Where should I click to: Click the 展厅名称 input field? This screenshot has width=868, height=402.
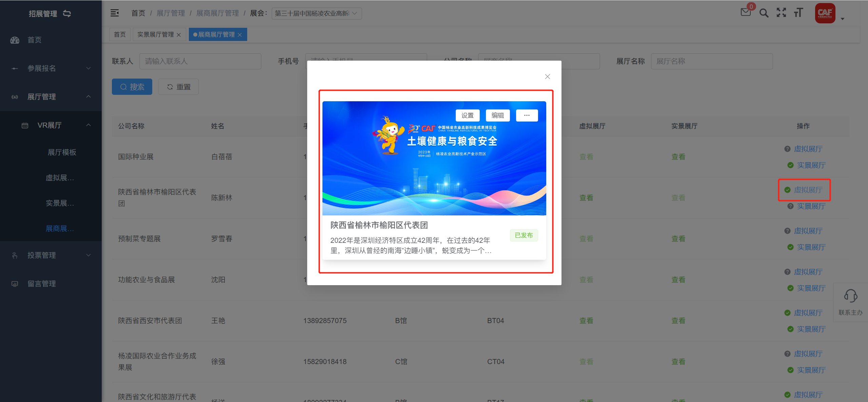click(x=712, y=61)
